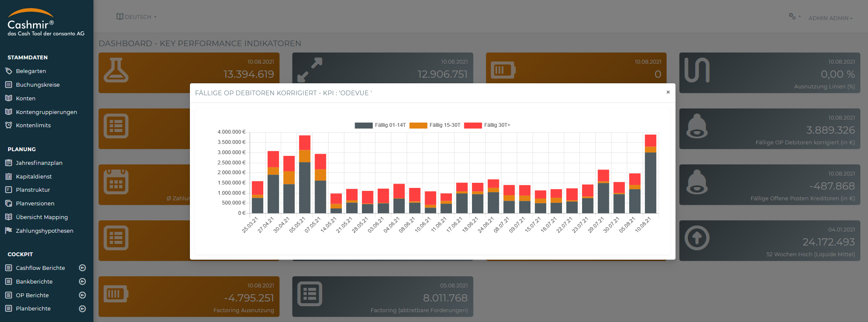The width and height of the screenshot is (868, 322).
Task: Click the list icon on Factoring abtretbare Forderungen card
Action: pos(310,294)
